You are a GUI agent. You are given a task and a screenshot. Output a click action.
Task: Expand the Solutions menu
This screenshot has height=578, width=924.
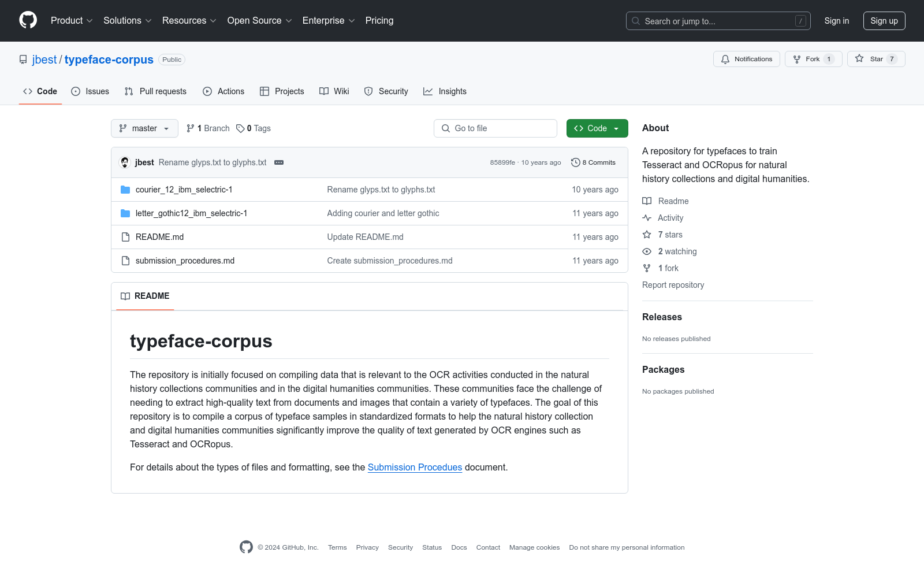coord(128,20)
